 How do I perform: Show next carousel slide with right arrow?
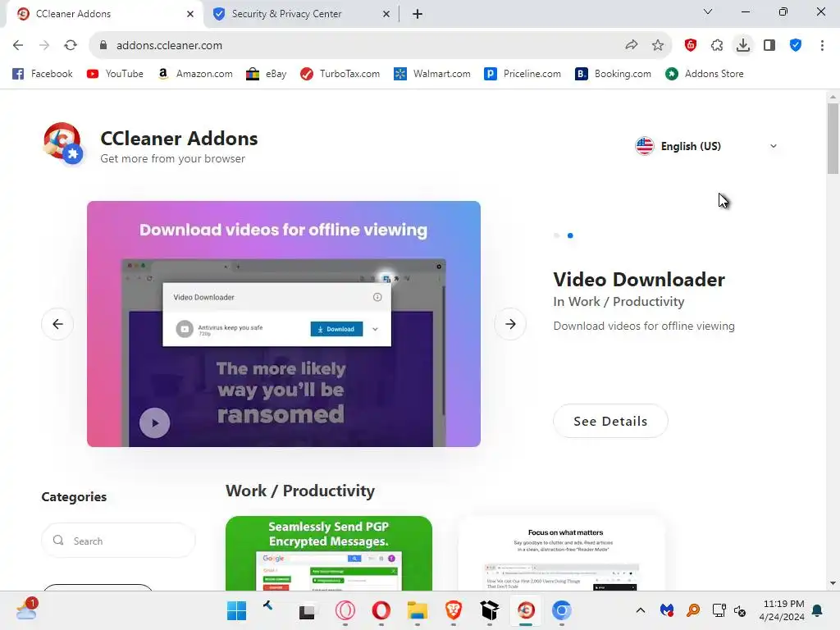click(510, 323)
